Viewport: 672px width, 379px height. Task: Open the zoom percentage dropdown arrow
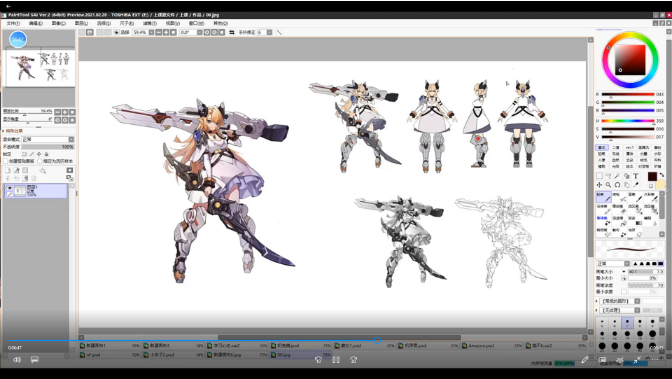pos(151,32)
